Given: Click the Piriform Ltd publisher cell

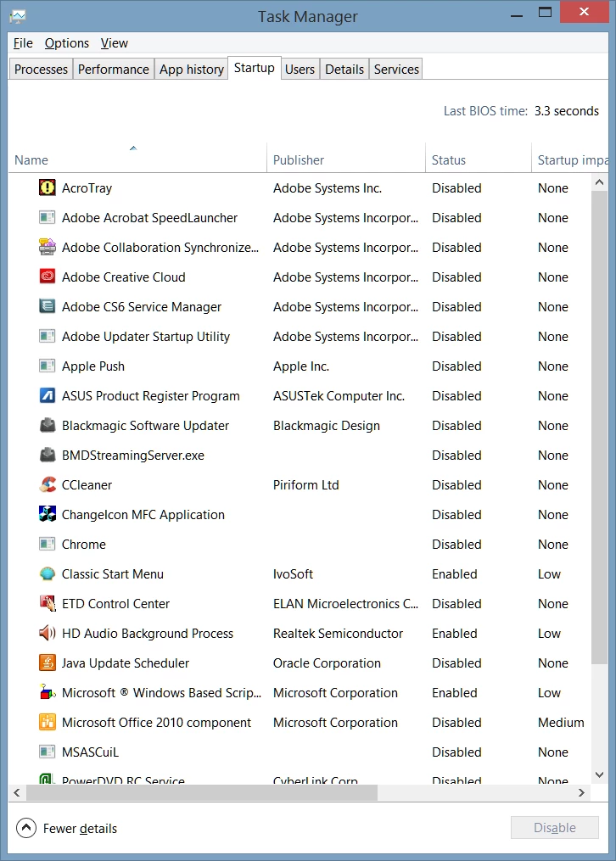Looking at the screenshot, I should [305, 485].
